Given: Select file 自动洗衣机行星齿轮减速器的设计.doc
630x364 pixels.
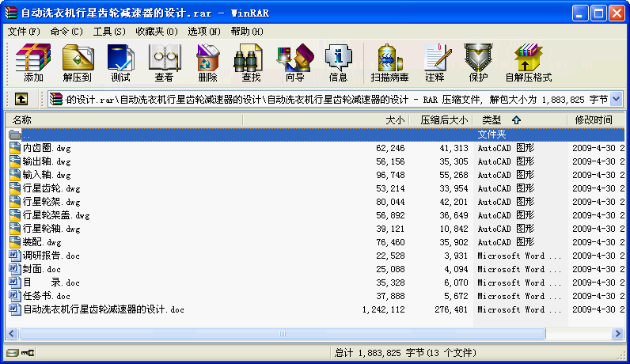Looking at the screenshot, I should point(104,309).
